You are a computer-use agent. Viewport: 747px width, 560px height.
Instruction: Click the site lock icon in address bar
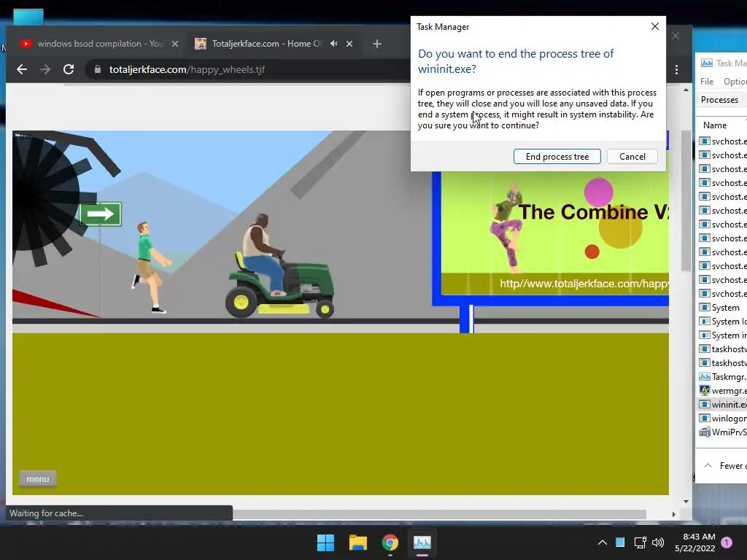[98, 69]
